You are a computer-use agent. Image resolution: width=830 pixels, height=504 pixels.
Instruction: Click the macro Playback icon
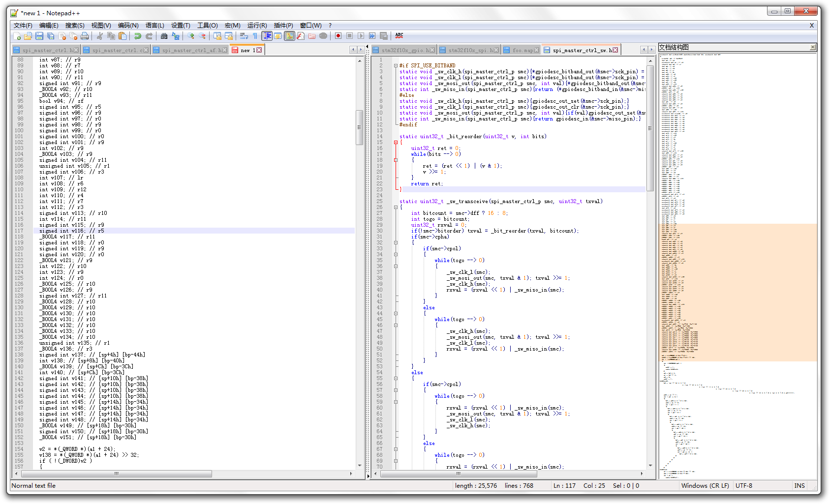tap(361, 36)
